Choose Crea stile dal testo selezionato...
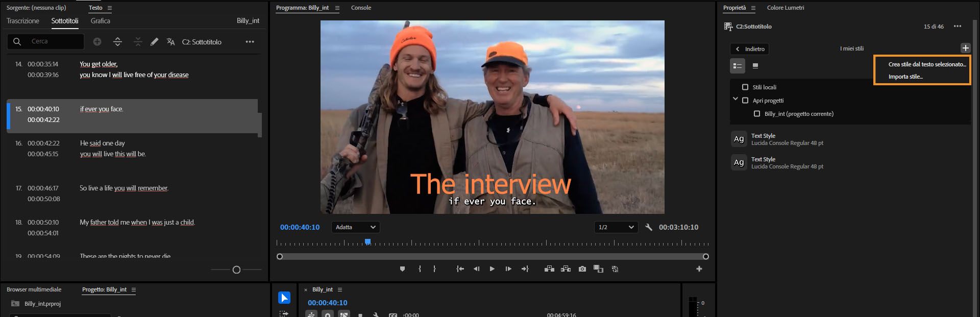Screen dimensions: 980x317 click(x=927, y=64)
